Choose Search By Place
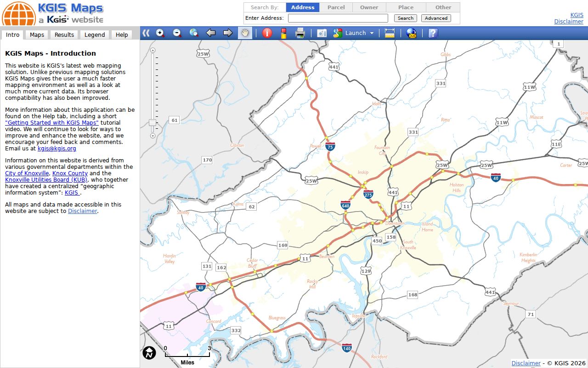This screenshot has height=368, width=588. pos(406,7)
